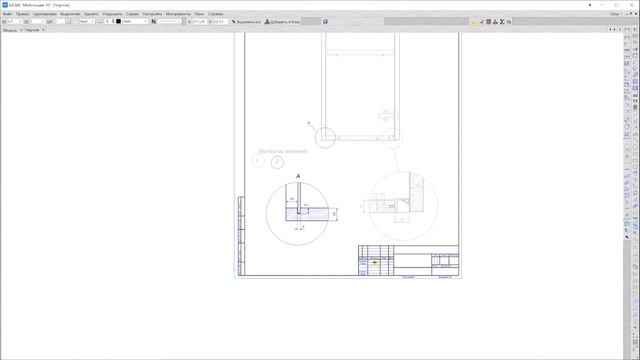This screenshot has width=640, height=360.
Task: Click the circled number 1 marker
Action: pyautogui.click(x=258, y=161)
